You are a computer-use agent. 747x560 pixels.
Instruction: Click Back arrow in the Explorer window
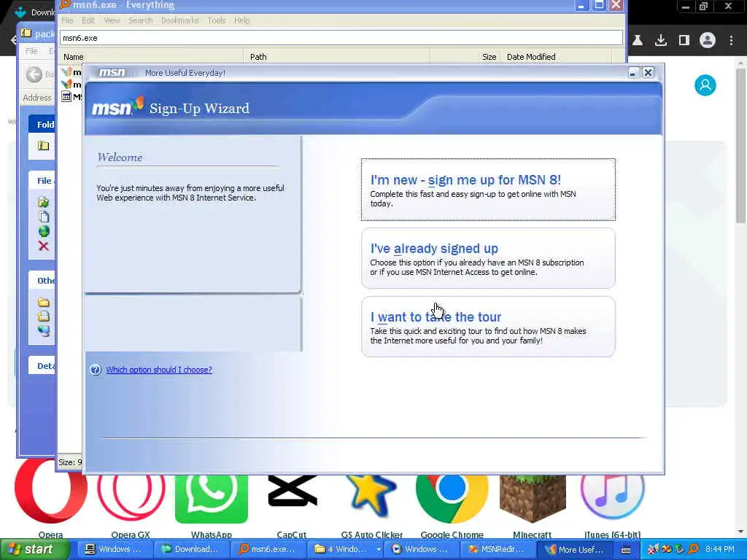34,74
